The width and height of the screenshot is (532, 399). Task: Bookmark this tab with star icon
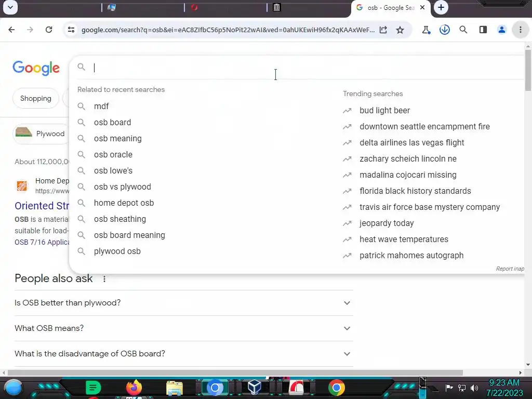click(401, 30)
